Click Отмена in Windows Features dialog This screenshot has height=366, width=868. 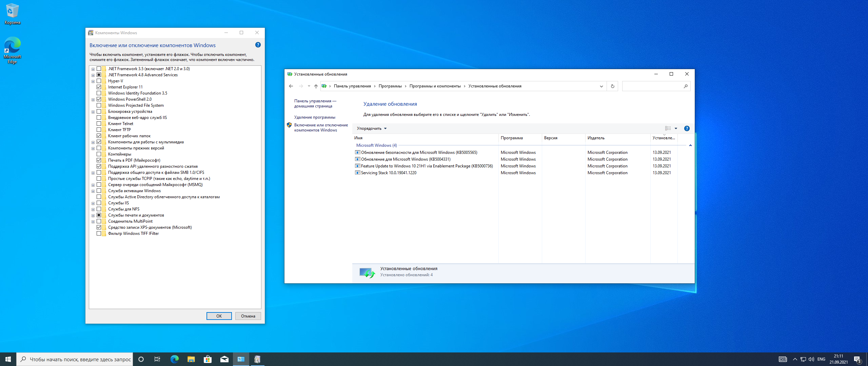(x=248, y=316)
